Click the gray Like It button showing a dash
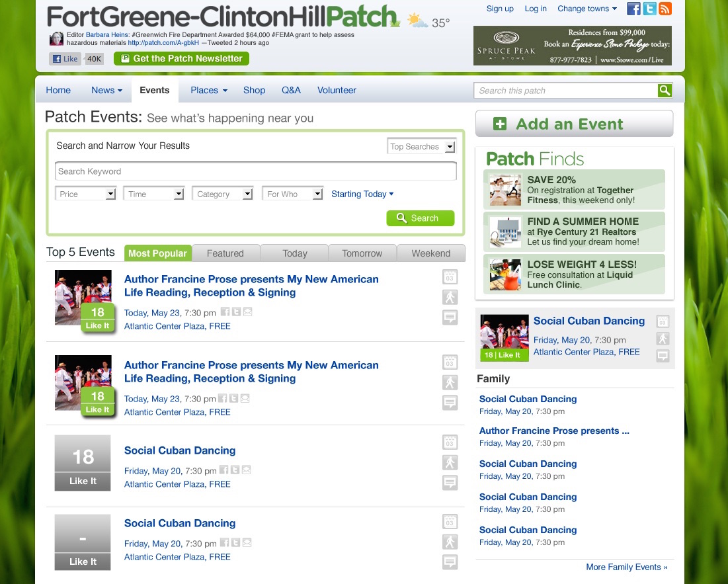Viewport: 728px width, 584px height. [x=83, y=542]
